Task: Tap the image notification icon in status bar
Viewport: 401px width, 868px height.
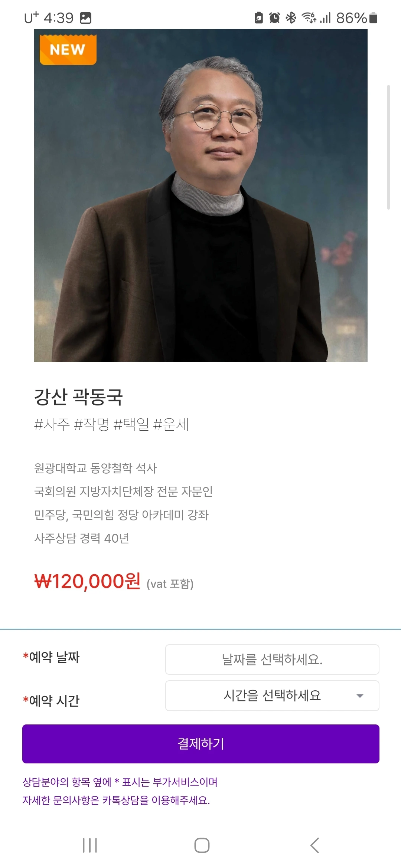Action: coord(85,18)
